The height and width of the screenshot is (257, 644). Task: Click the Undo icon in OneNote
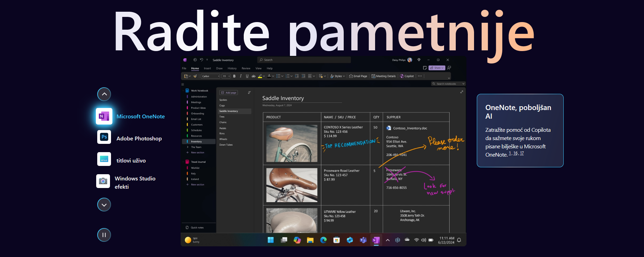pos(202,60)
